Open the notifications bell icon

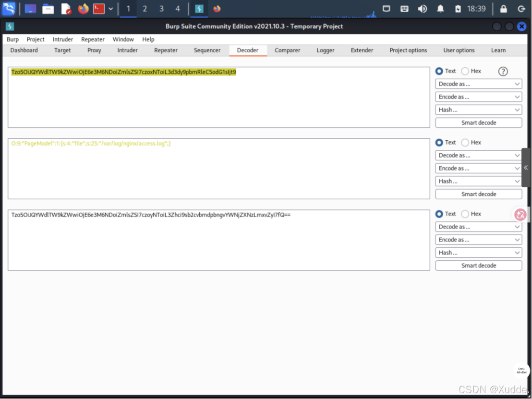coord(440,9)
